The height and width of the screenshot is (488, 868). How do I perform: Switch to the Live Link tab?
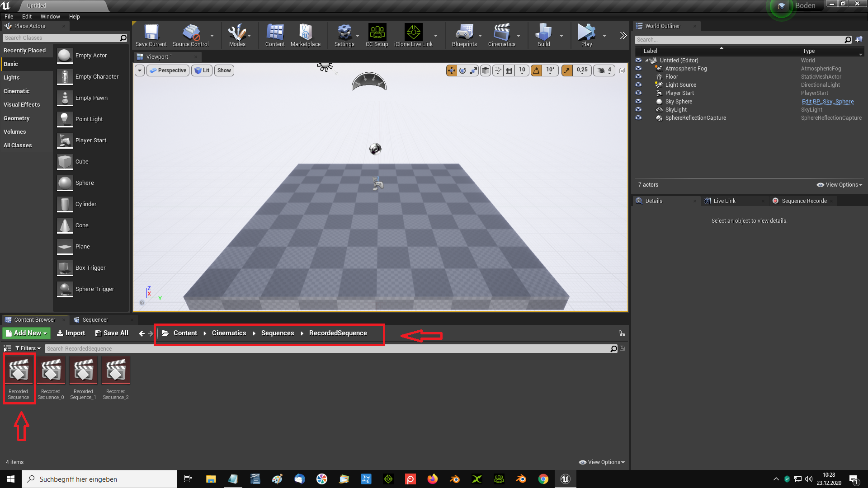point(724,201)
